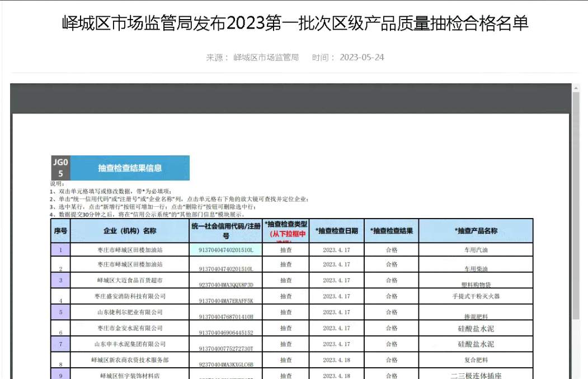The image size is (588, 379).
Task: Click the credit code '92370404MA3KXGLC6B'
Action: click(226, 364)
